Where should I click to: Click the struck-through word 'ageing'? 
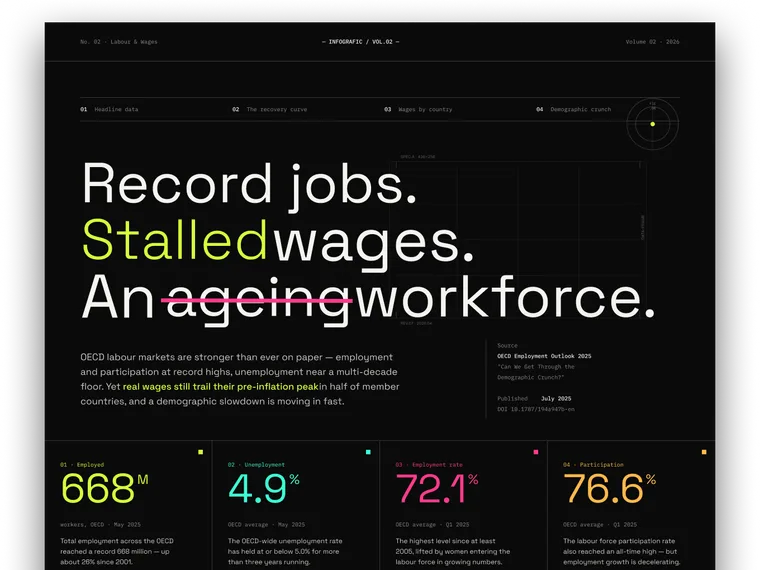click(257, 301)
